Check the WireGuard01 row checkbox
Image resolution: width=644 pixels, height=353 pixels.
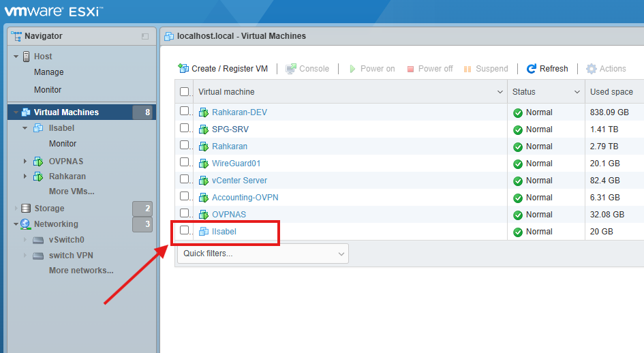point(185,162)
